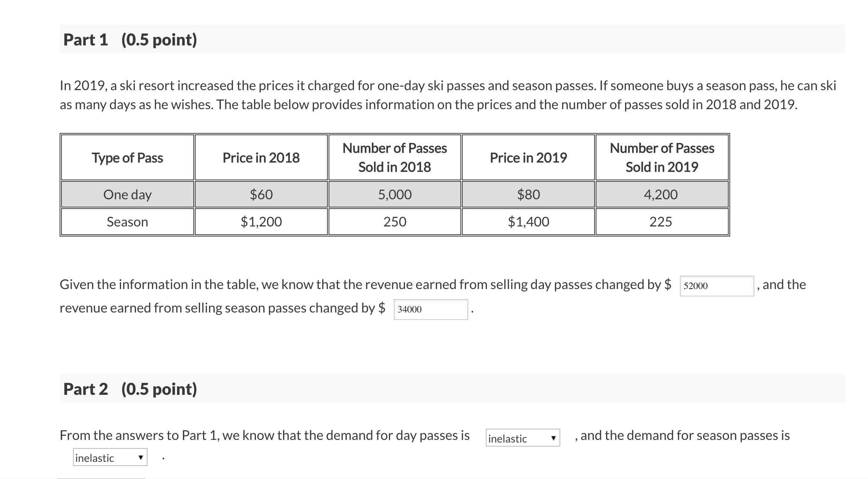Click the Price in 2018 column header
Image resolution: width=868 pixels, height=479 pixels.
261,158
